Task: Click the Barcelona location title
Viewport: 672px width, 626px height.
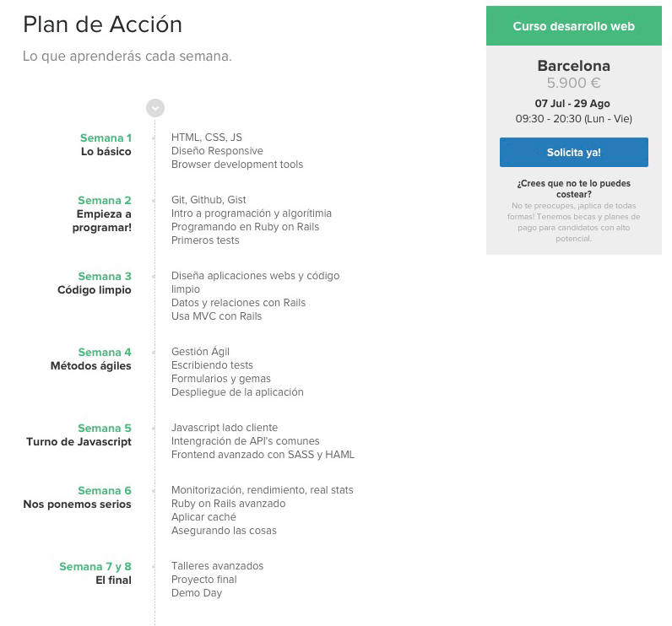Action: tap(573, 66)
